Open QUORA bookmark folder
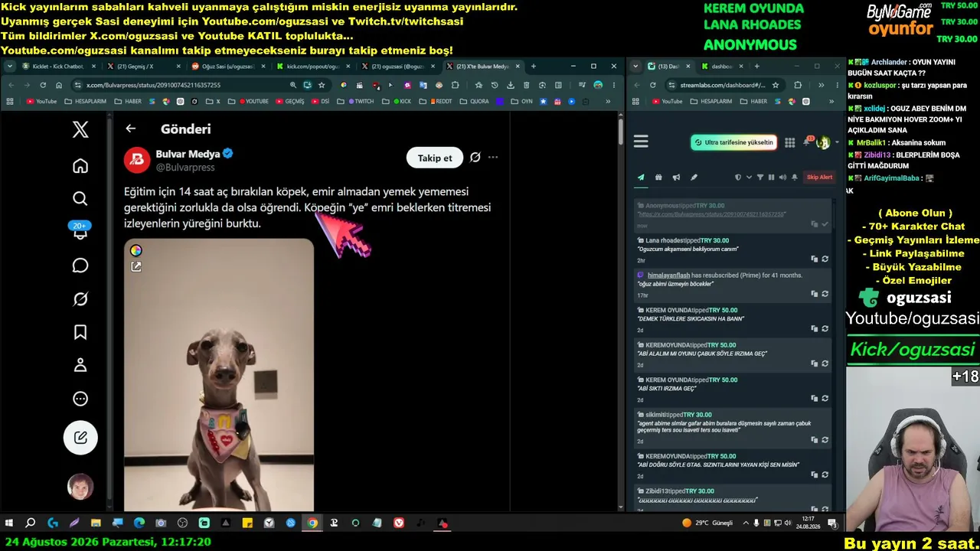The height and width of the screenshot is (551, 980). click(475, 101)
